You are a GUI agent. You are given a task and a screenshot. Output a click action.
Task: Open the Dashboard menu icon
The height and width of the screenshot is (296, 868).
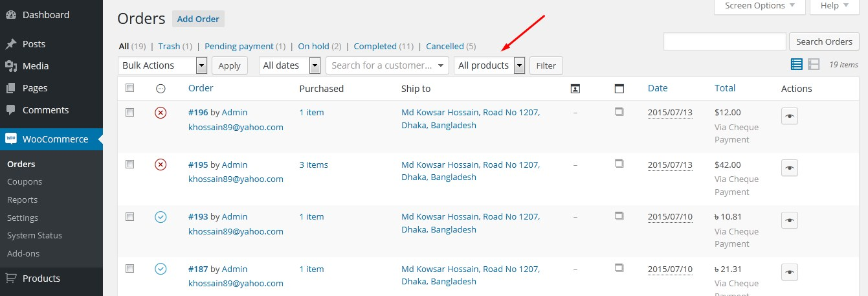coord(10,14)
